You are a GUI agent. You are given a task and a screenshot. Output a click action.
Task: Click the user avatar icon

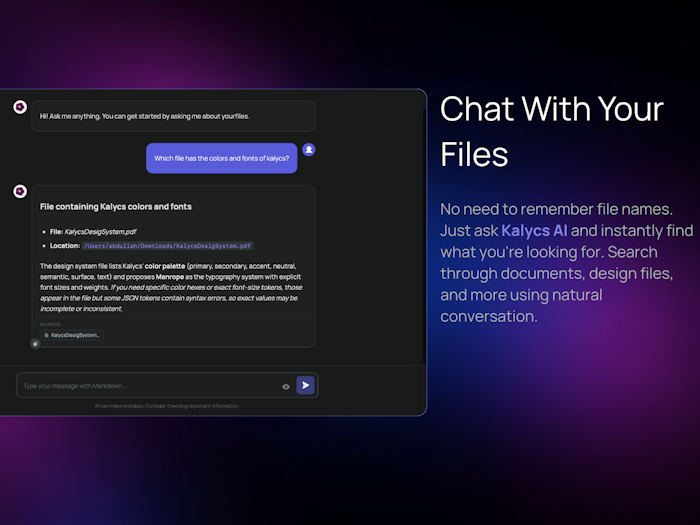point(308,150)
